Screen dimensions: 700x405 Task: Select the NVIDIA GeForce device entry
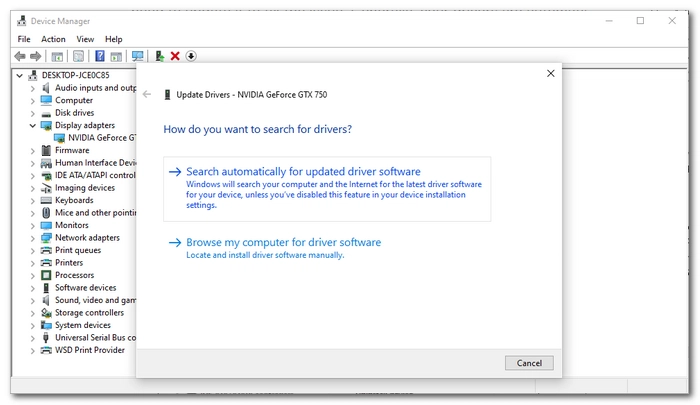click(102, 138)
